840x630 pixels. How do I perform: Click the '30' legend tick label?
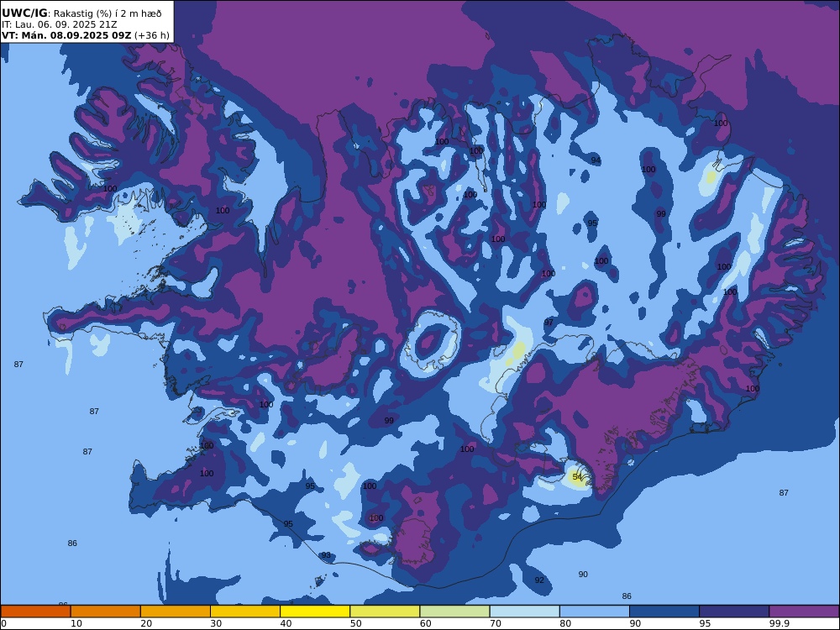click(217, 623)
